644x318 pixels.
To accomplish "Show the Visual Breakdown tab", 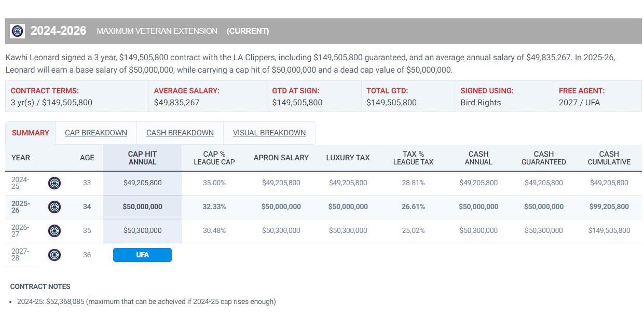I will click(x=269, y=133).
